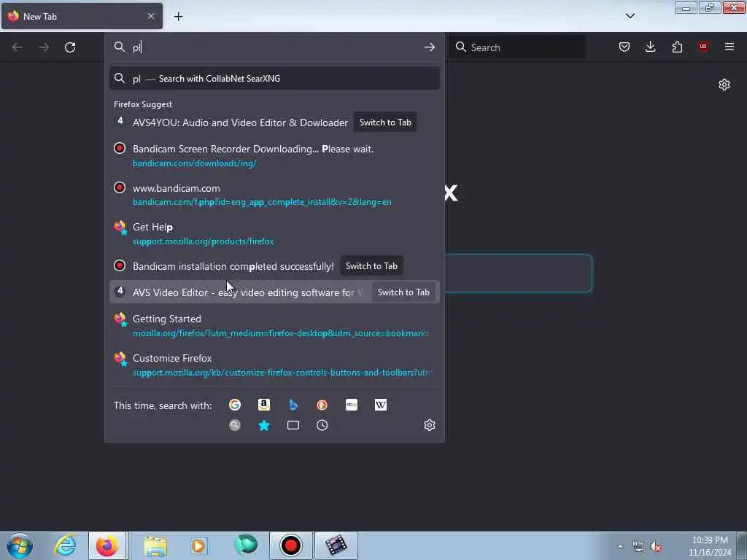Viewport: 747px width, 560px height.
Task: Open bandicam.com/downloads/ing/ link
Action: [x=194, y=163]
